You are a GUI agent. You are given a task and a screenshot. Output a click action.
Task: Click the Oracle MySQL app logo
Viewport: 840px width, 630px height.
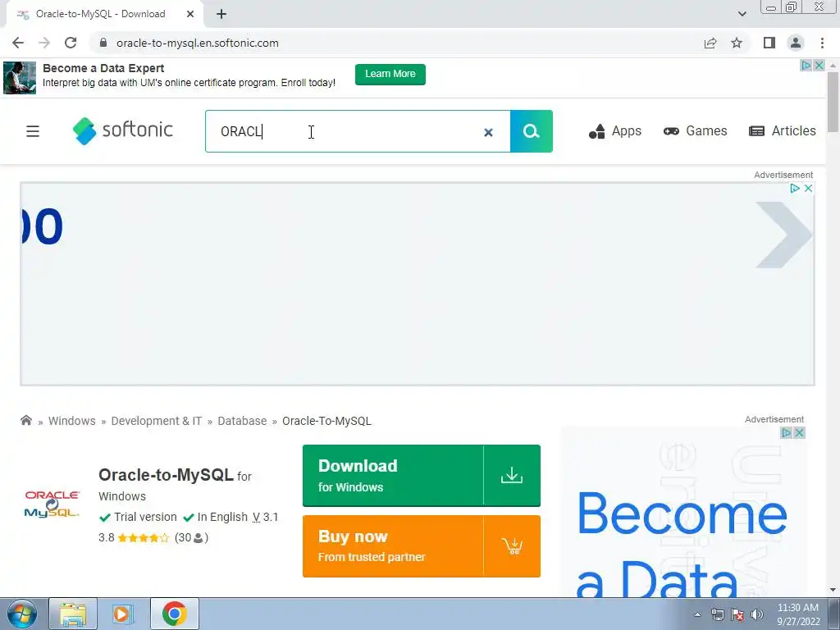pyautogui.click(x=52, y=504)
